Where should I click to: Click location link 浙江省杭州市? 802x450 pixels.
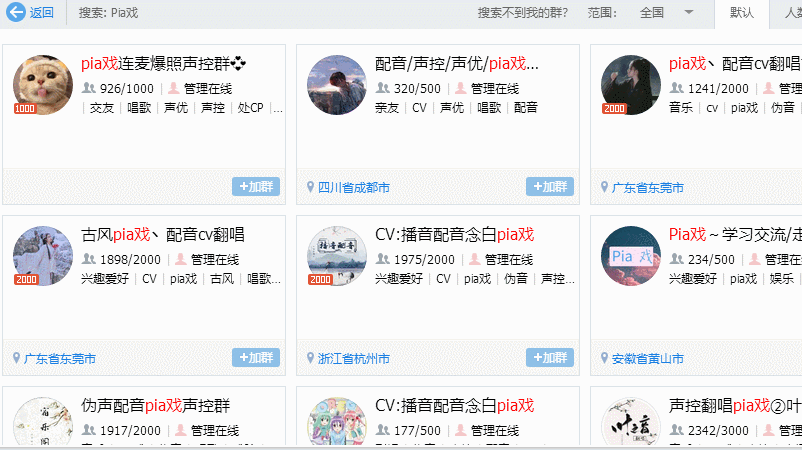pos(354,358)
